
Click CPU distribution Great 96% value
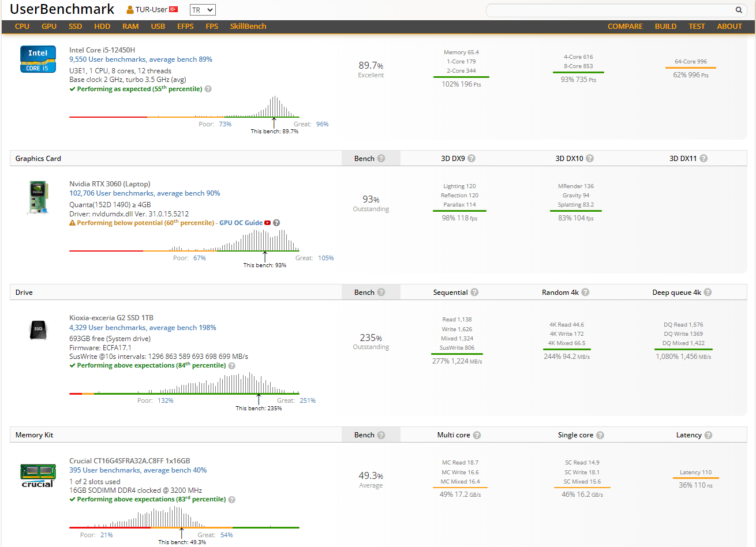click(323, 124)
